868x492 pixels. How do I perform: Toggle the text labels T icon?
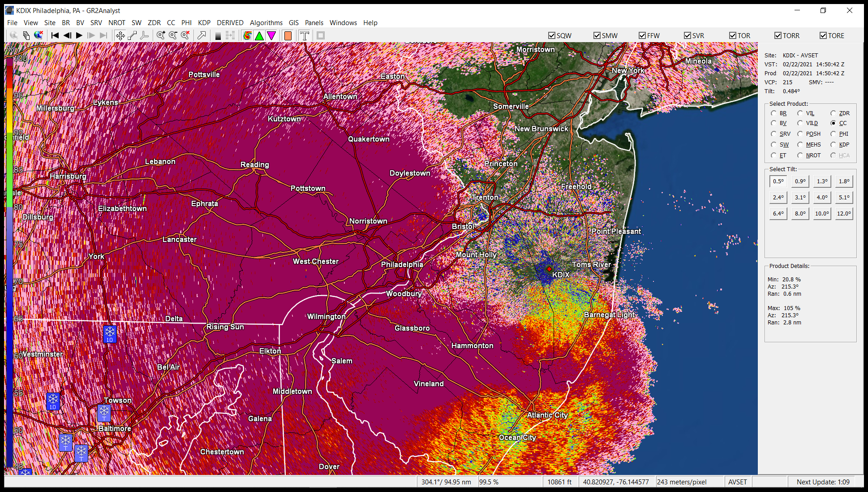coord(305,35)
